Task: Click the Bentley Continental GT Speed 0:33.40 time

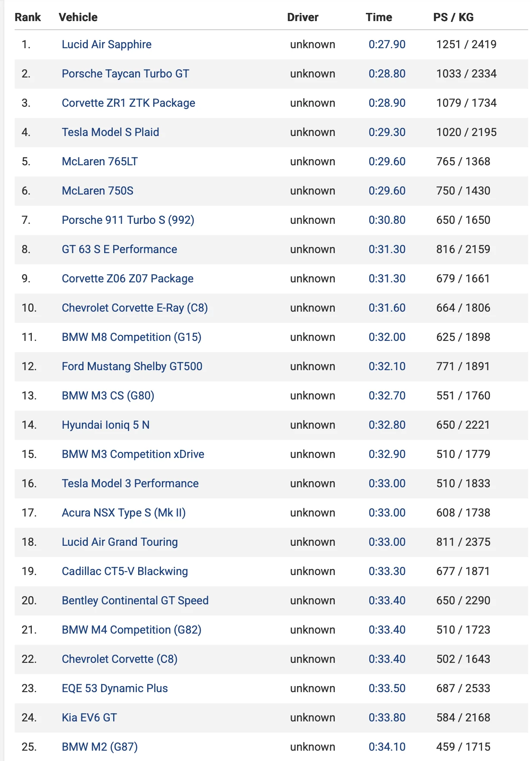Action: pos(387,600)
